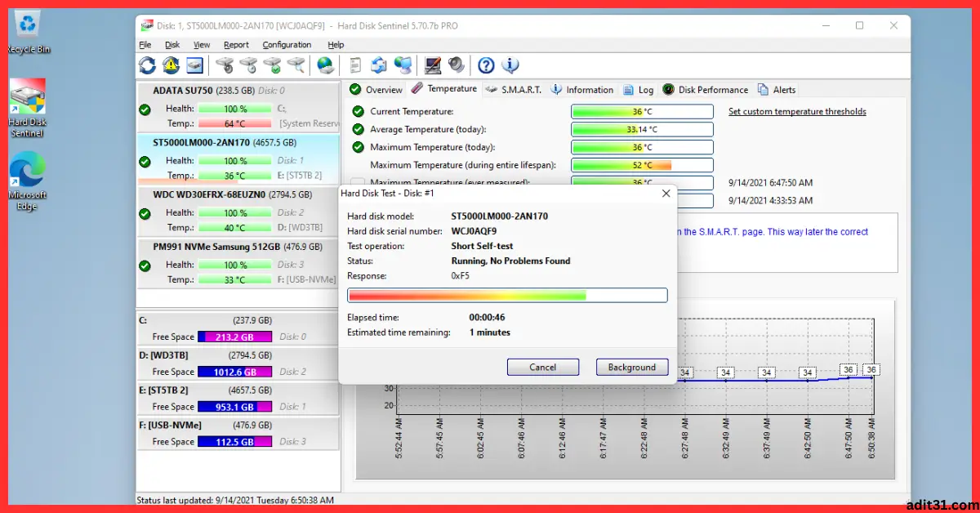Switch to the Log tab
Screen dimensions: 980x513
click(638, 90)
